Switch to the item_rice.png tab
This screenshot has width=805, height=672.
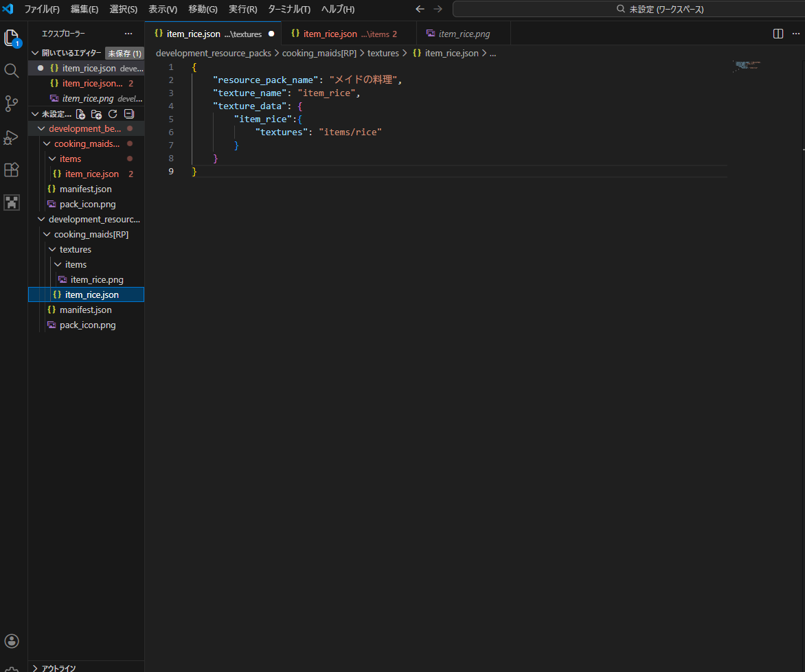pos(464,34)
